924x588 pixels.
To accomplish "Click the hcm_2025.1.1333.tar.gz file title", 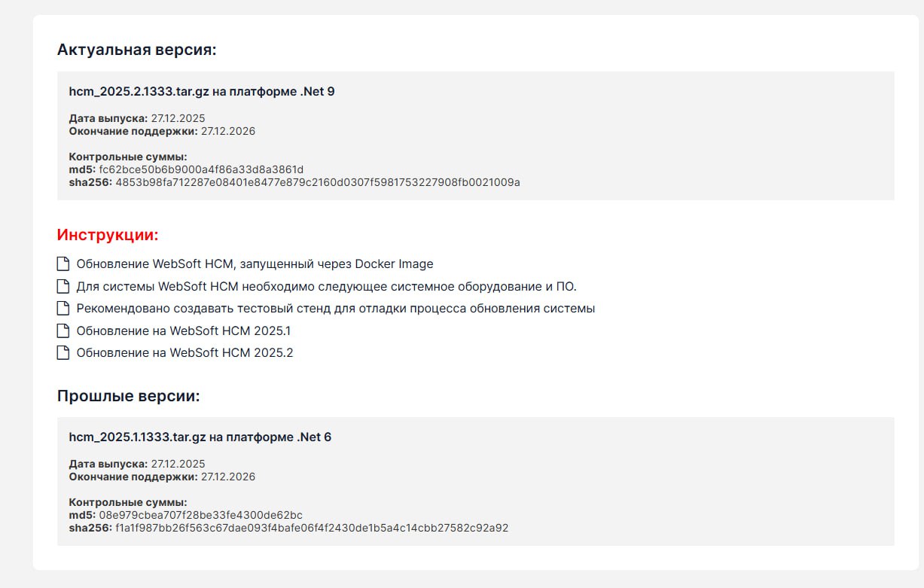I will [200, 437].
